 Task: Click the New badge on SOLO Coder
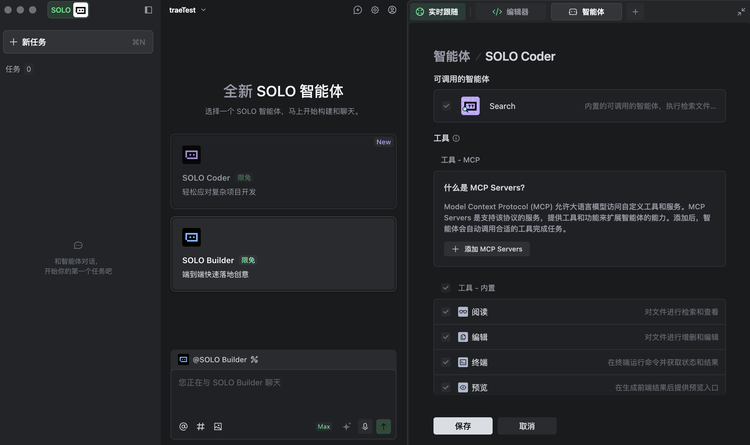coord(384,142)
